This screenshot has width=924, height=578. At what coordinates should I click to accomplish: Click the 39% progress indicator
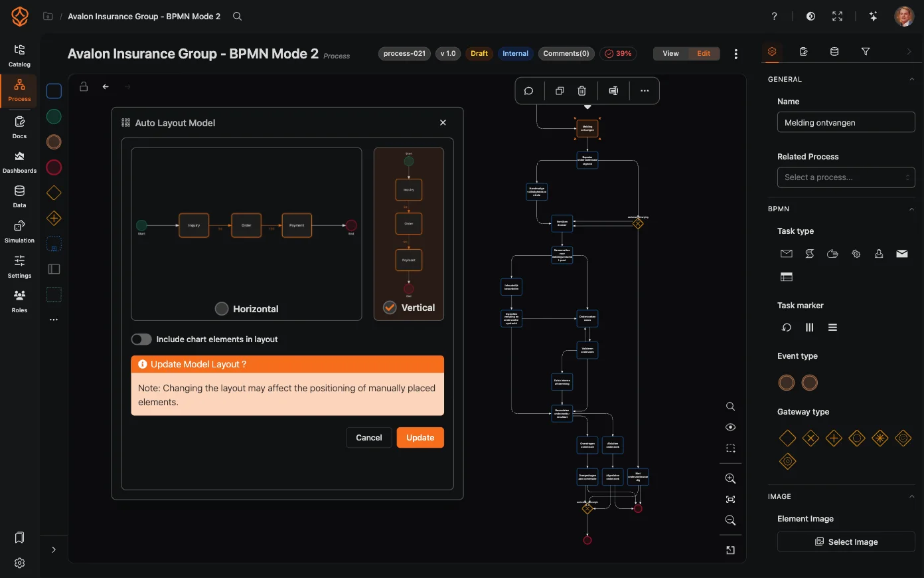618,54
